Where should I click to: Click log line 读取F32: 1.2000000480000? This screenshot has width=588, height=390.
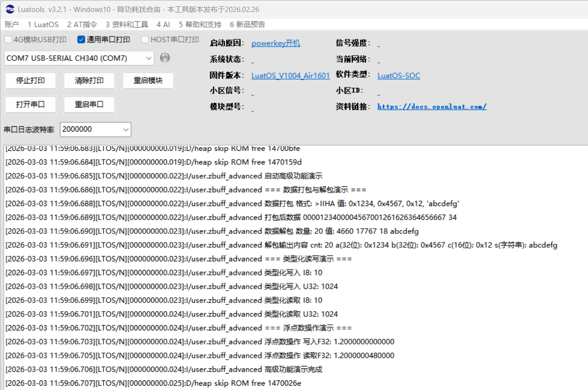coord(200,356)
